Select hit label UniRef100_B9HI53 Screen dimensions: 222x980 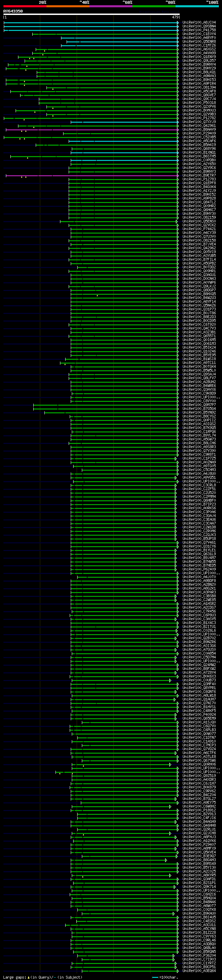click(199, 80)
